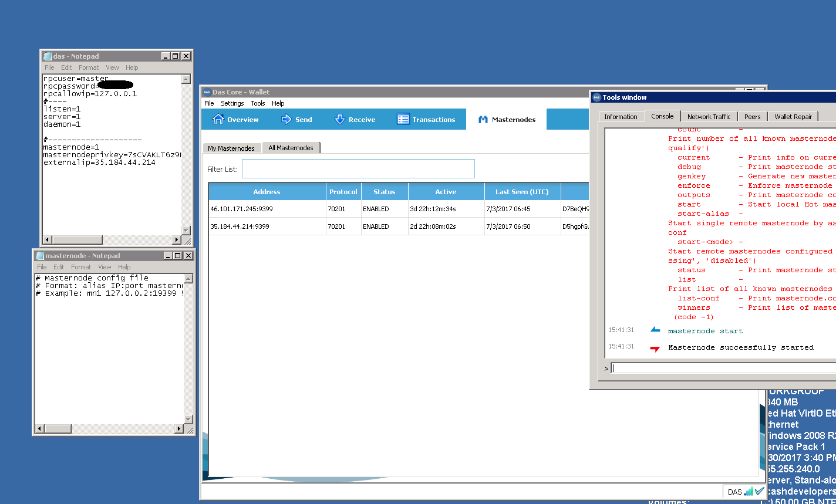Click das Notepad horizontal scrollbar left arrow
The image size is (836, 504).
tap(48, 240)
